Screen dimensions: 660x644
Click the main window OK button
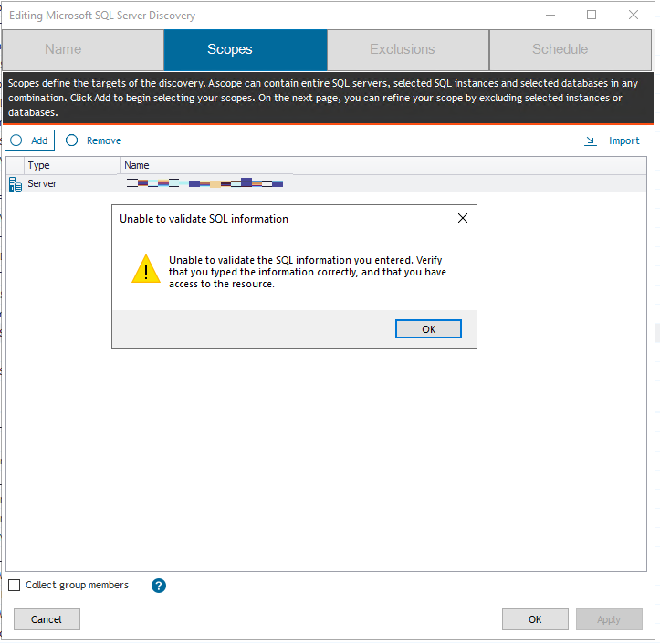[x=535, y=619]
